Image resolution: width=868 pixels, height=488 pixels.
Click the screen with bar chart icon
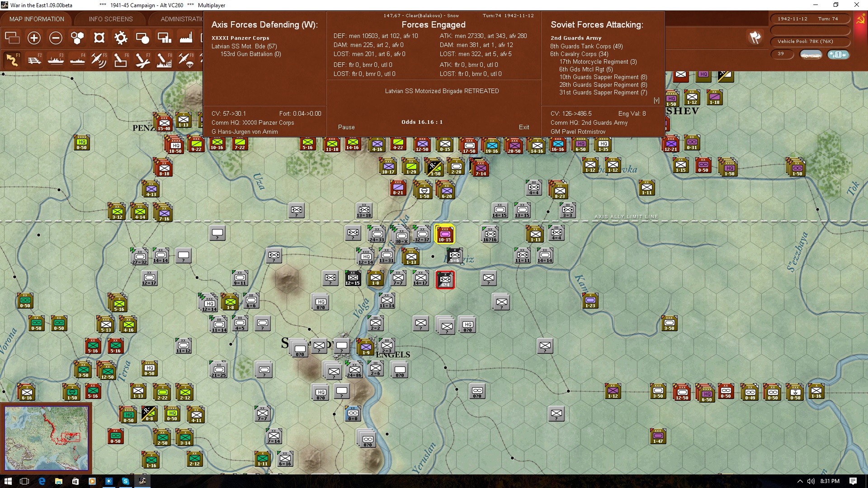(x=164, y=38)
